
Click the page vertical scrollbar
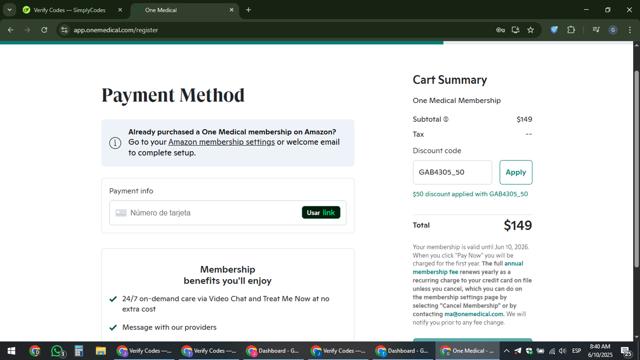click(636, 169)
